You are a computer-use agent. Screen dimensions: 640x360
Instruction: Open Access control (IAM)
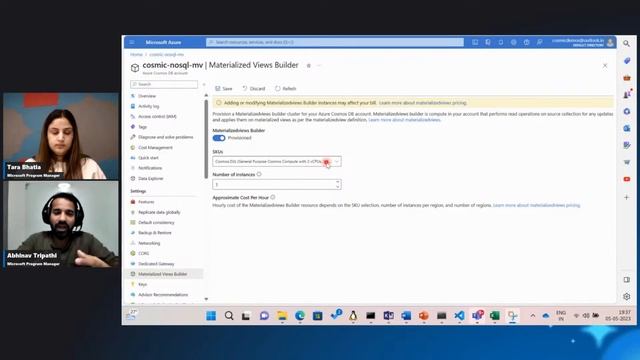pos(157,116)
